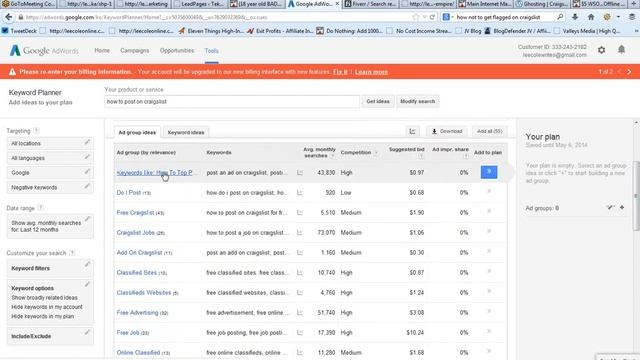Open trend chart icon for Classified Sites row

pyautogui.click(x=300, y=273)
